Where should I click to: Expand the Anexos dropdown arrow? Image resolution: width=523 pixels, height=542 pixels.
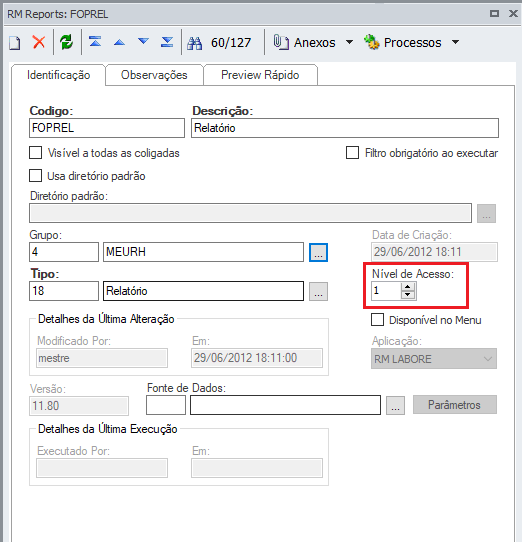(349, 42)
